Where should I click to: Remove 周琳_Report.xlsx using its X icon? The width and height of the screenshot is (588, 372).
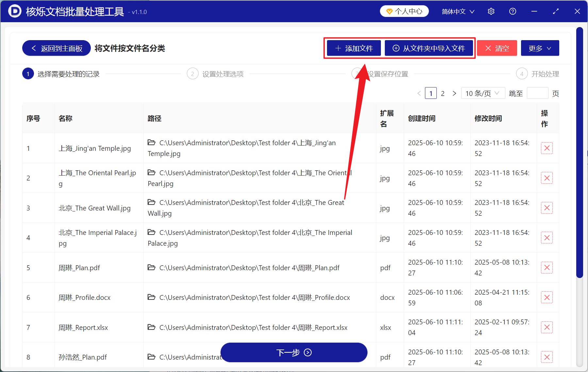tap(547, 327)
